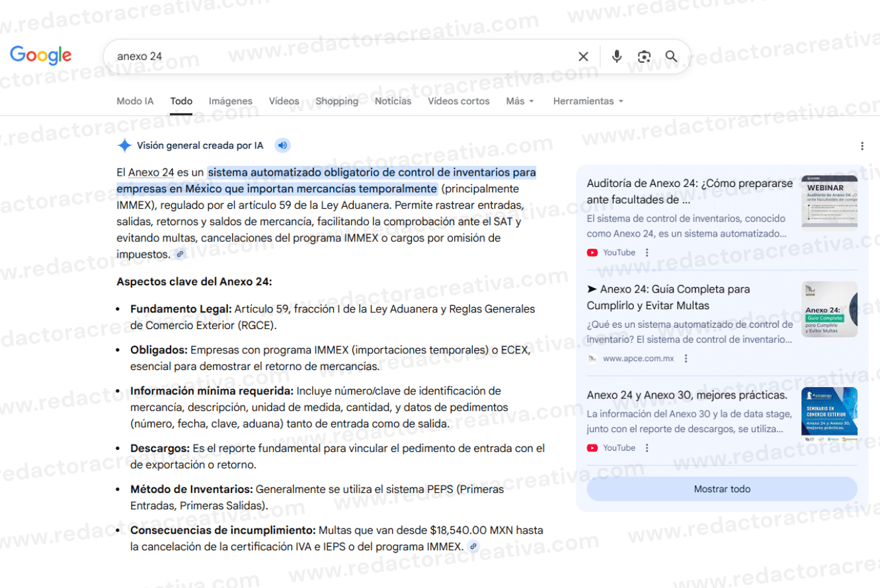Click the www.apce.com.mx source text
The image size is (880, 588).
[x=639, y=359]
